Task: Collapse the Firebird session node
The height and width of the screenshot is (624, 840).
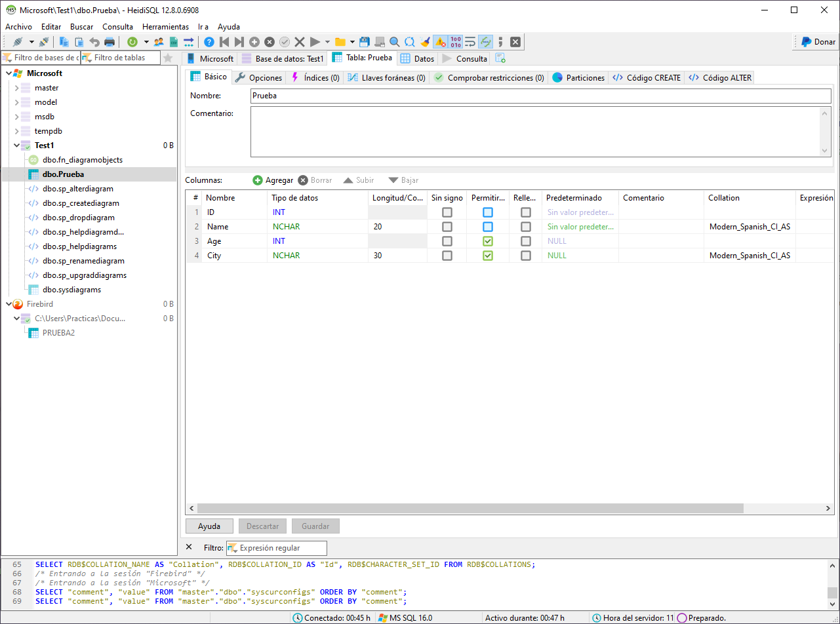Action: 9,304
